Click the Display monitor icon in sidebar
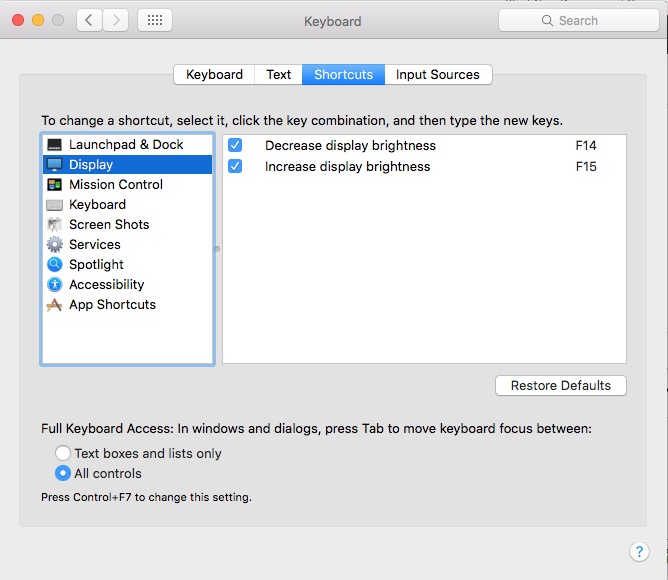 pyautogui.click(x=55, y=164)
